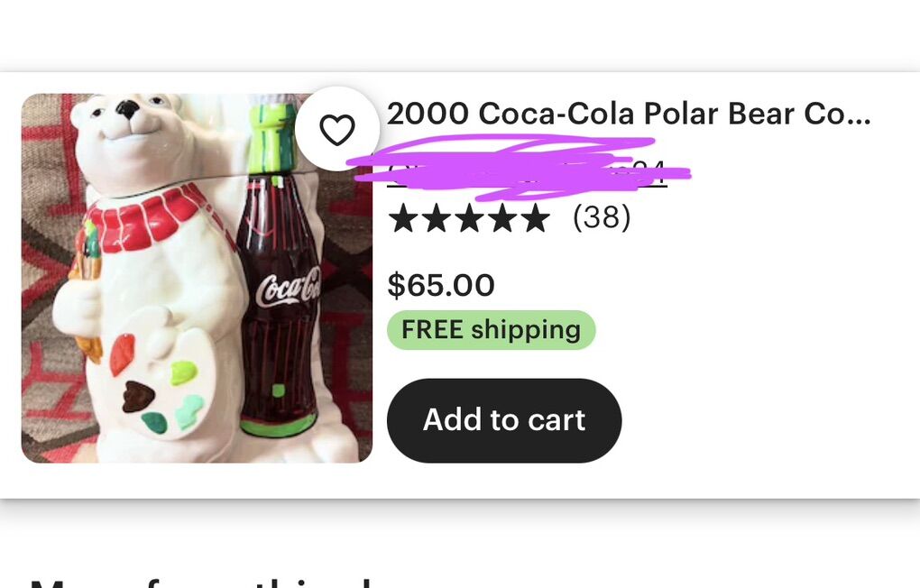Click the green FREE shipping badge

click(x=491, y=330)
